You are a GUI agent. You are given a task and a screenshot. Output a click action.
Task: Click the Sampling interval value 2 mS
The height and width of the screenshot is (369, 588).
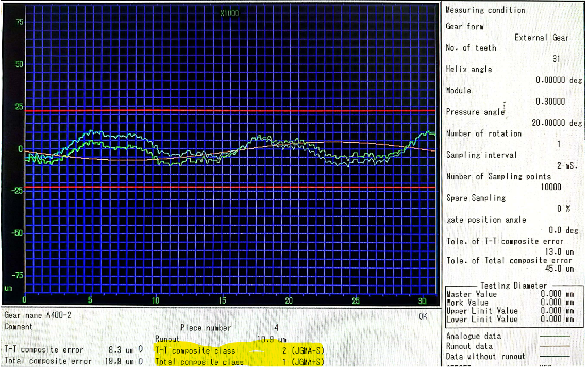click(x=567, y=166)
